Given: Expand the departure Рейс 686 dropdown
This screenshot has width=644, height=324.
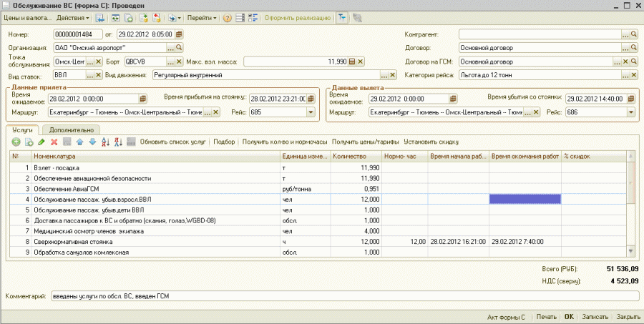Looking at the screenshot, I should pos(630,112).
